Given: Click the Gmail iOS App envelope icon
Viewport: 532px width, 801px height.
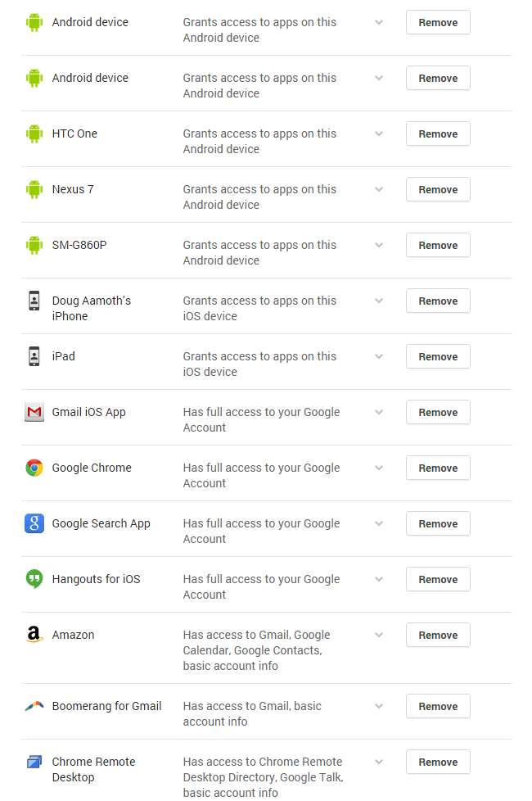Looking at the screenshot, I should click(x=34, y=412).
